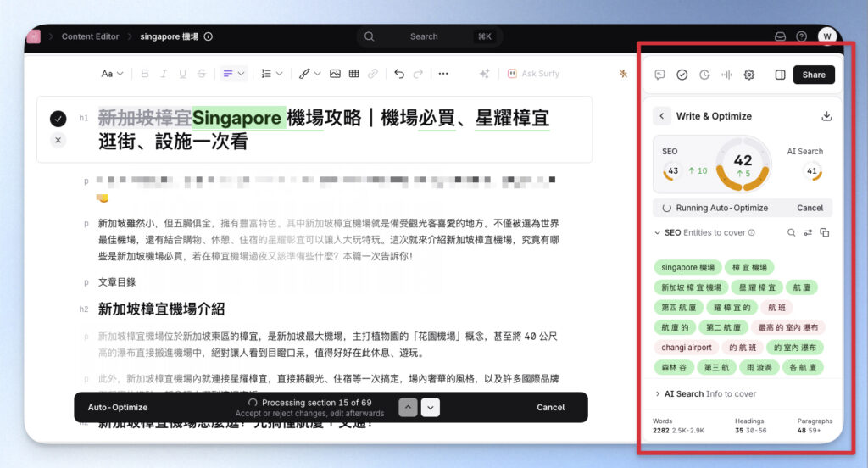Image resolution: width=868 pixels, height=468 pixels.
Task: Click the Headings 35 count
Action: (739, 430)
